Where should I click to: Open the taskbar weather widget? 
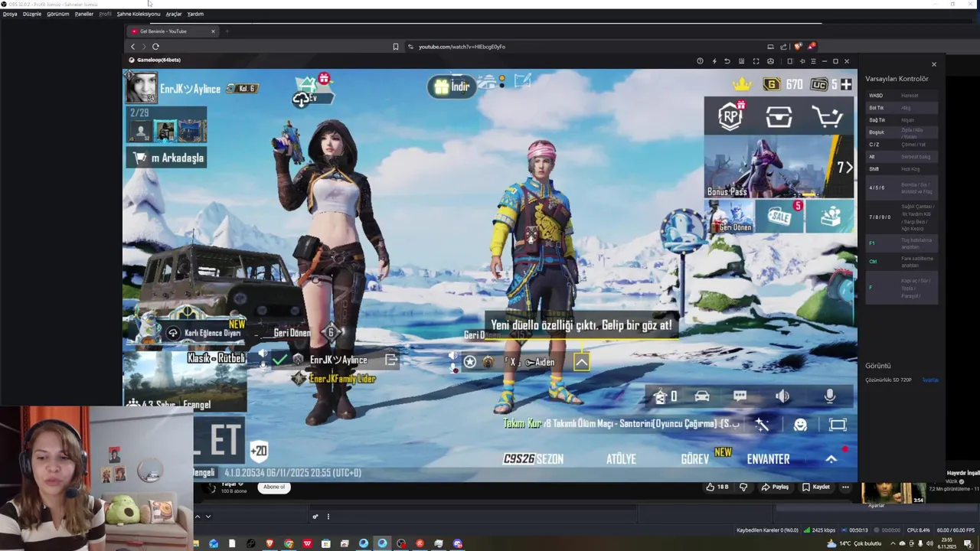854,543
